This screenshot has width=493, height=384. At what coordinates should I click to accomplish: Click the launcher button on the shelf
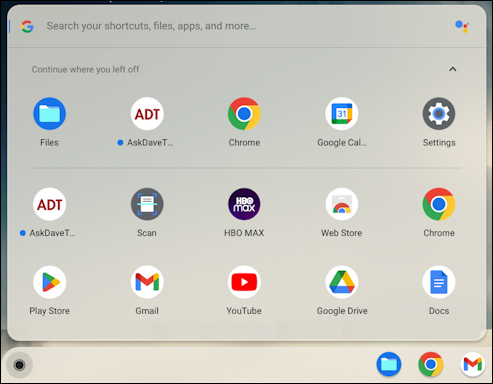[19, 365]
